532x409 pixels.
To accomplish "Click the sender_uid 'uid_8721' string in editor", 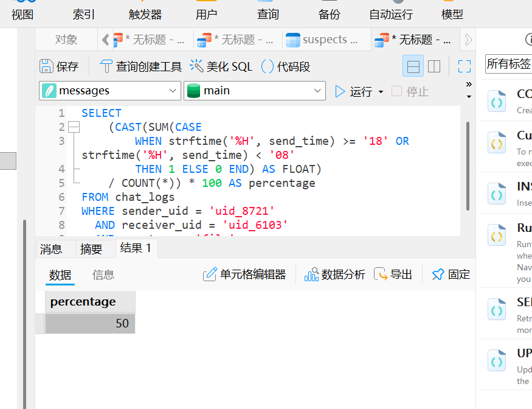I will (x=241, y=211).
